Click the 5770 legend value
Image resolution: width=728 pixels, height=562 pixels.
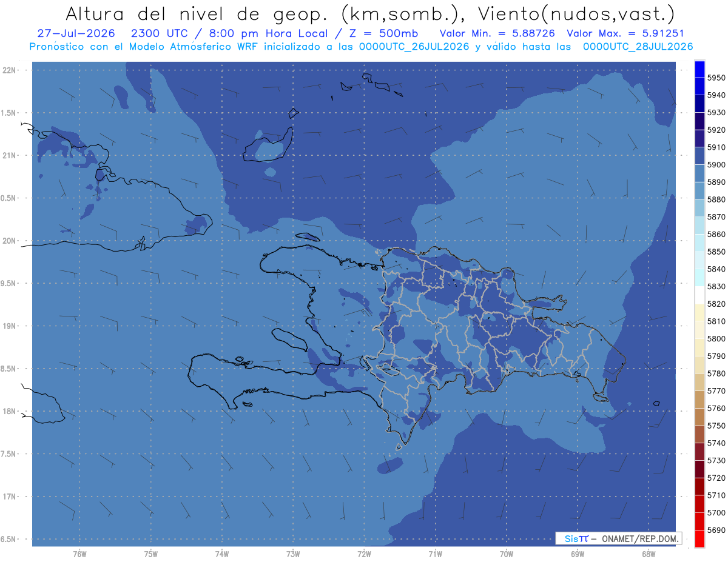(716, 391)
